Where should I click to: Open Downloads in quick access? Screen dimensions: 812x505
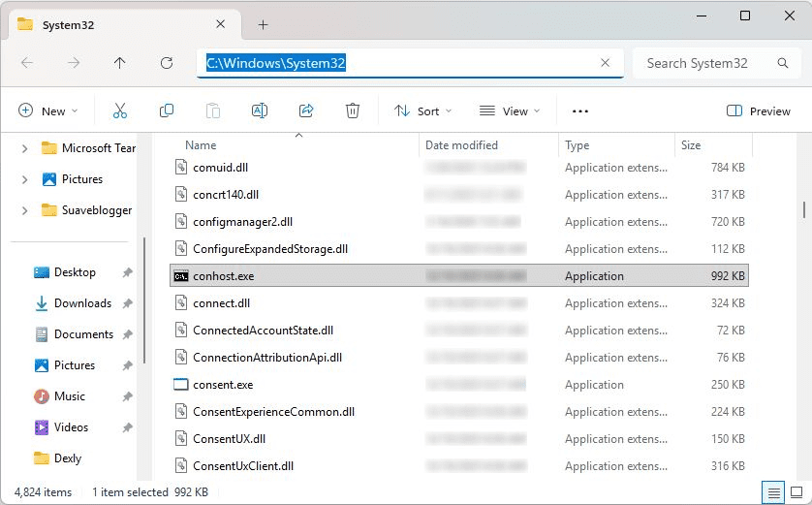pos(82,303)
